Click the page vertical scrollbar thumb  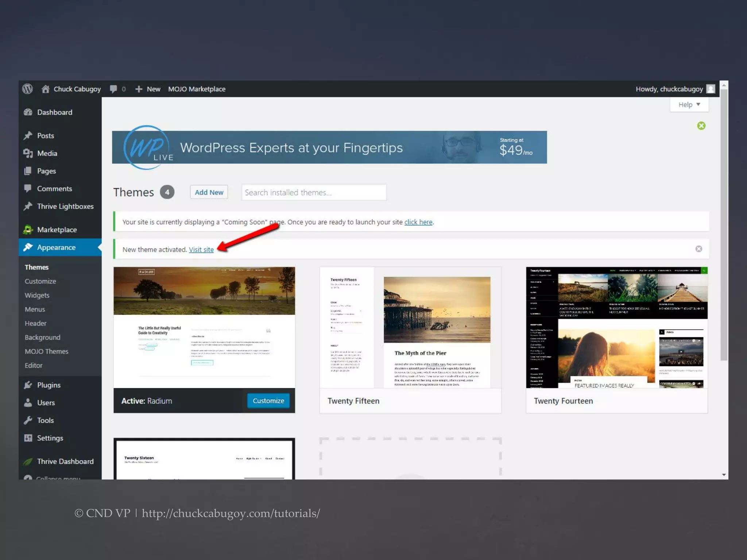pyautogui.click(x=724, y=225)
